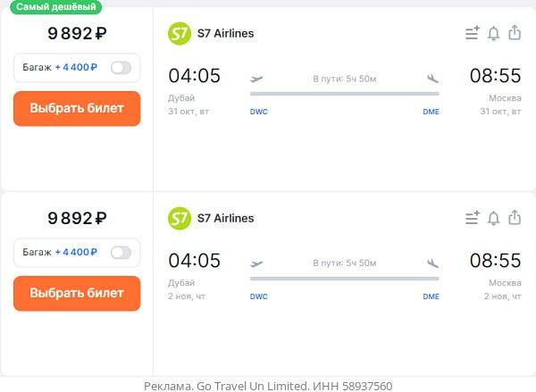This screenshot has height=392, width=536.
Task: Click the DWC airport code on the second ticket
Action: [x=259, y=296]
